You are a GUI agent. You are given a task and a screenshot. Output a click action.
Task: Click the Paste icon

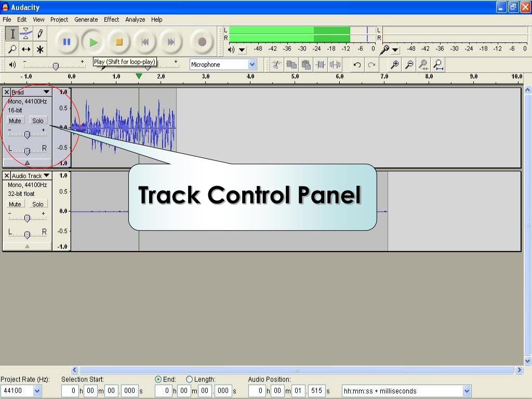point(306,64)
